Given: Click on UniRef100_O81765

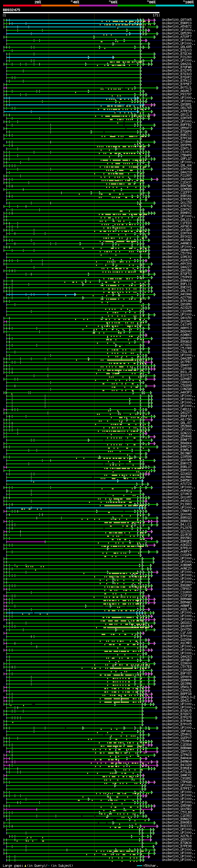Looking at the screenshot, I should click(x=177, y=108).
